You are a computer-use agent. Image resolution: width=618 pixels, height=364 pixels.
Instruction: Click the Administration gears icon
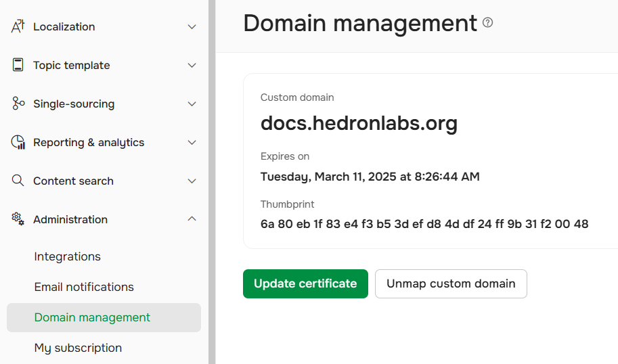pyautogui.click(x=18, y=219)
